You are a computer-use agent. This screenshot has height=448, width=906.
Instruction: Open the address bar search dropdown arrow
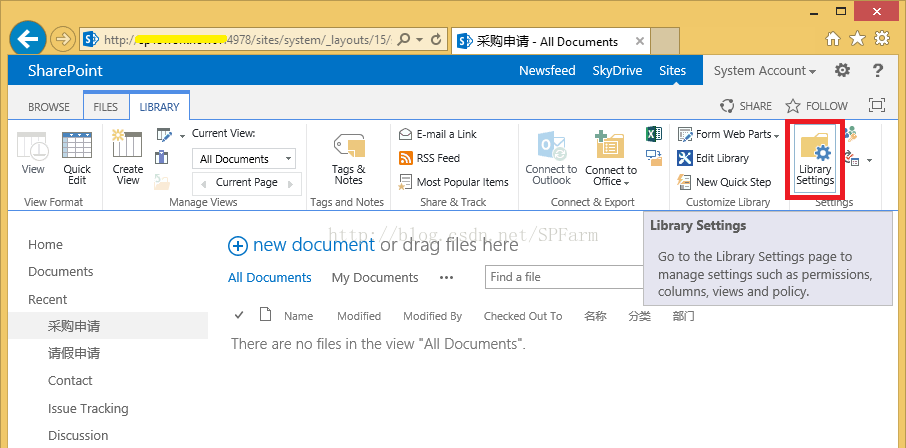point(419,39)
